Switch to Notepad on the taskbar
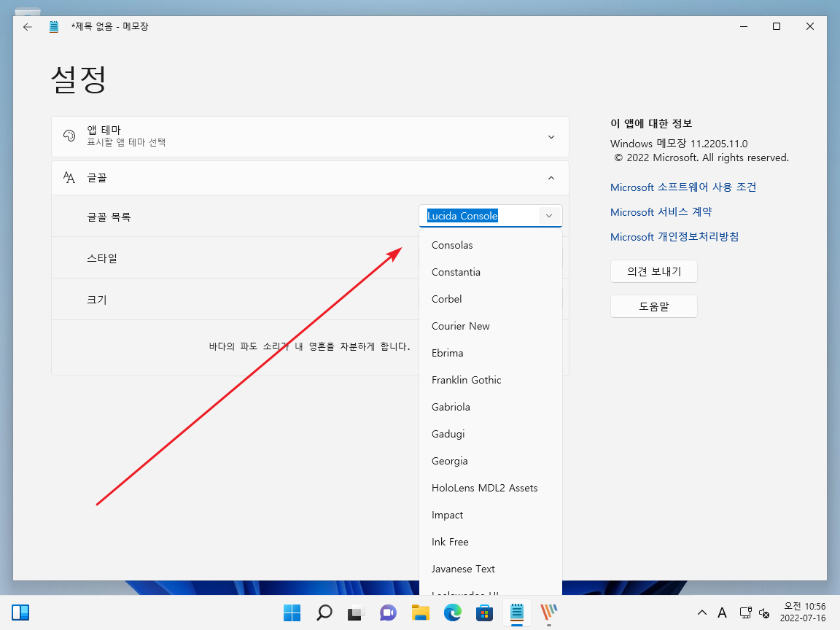840x630 pixels. pyautogui.click(x=517, y=612)
